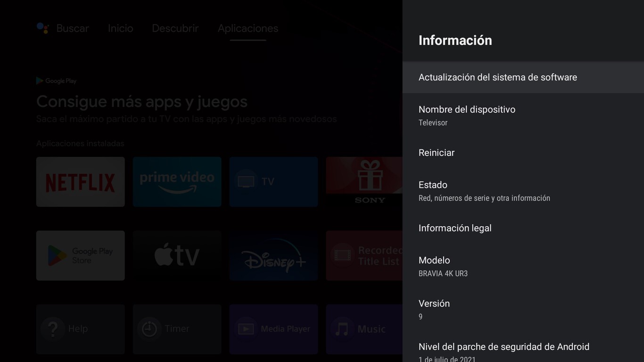Select Reiniciar to restart the TV

point(437,152)
